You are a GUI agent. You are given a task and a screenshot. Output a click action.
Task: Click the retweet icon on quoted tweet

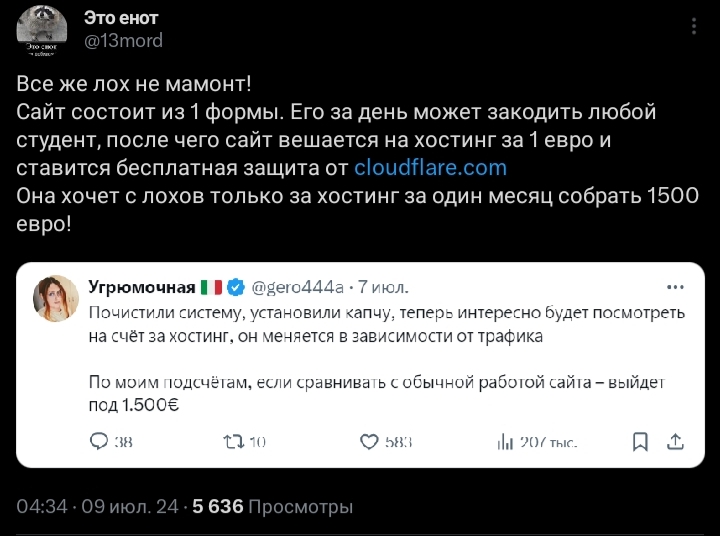(233, 441)
